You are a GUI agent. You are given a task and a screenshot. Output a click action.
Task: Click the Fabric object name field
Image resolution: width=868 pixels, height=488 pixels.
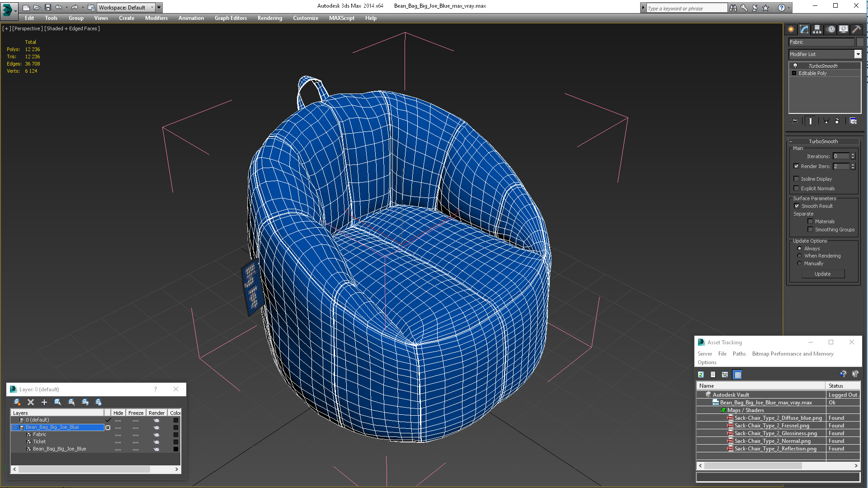[x=821, y=42]
